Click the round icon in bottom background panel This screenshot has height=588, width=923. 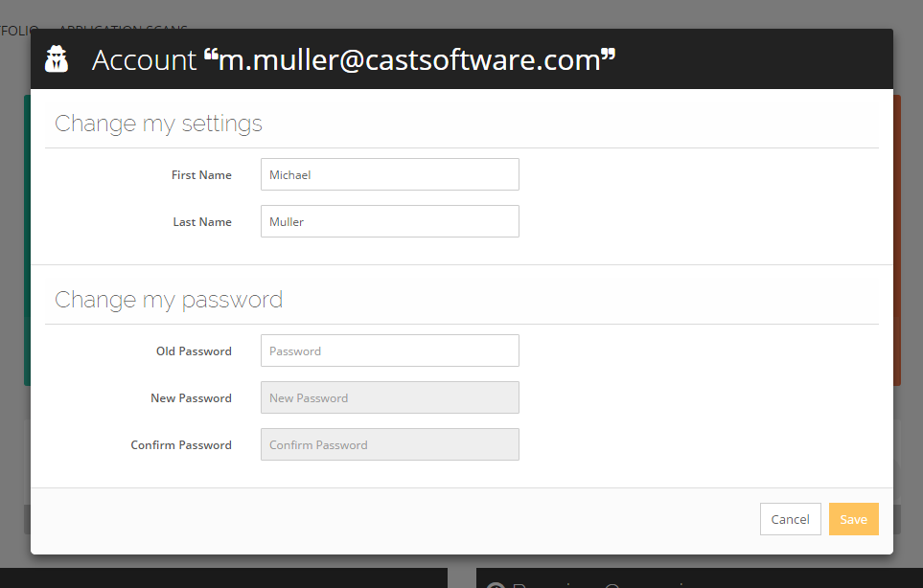click(496, 582)
